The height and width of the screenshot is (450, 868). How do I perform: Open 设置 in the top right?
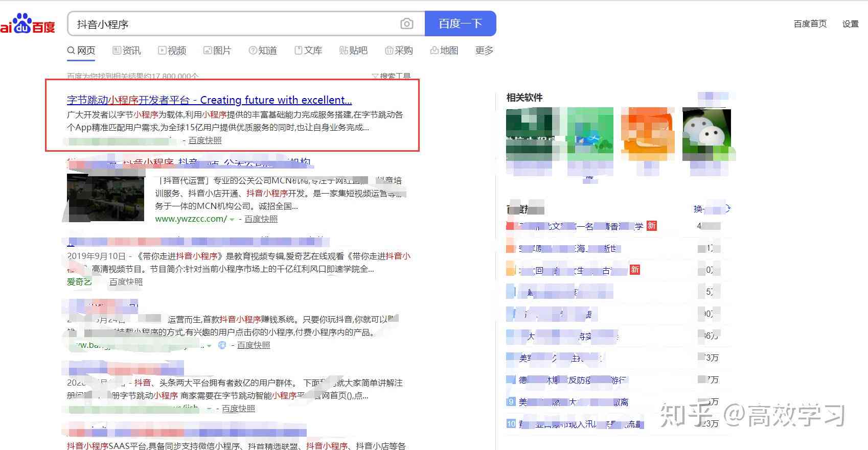(x=850, y=23)
